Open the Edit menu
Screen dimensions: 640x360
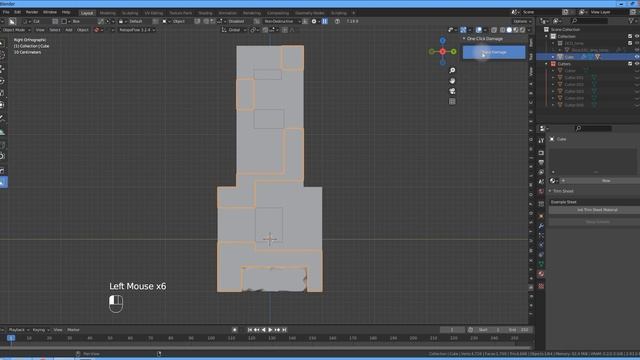(x=18, y=12)
